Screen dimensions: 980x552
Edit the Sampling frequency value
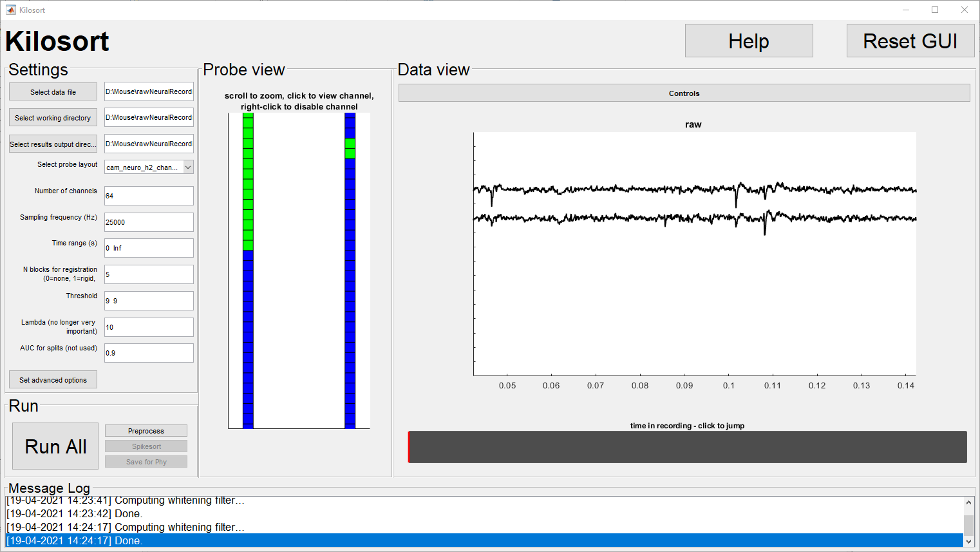tap(149, 222)
